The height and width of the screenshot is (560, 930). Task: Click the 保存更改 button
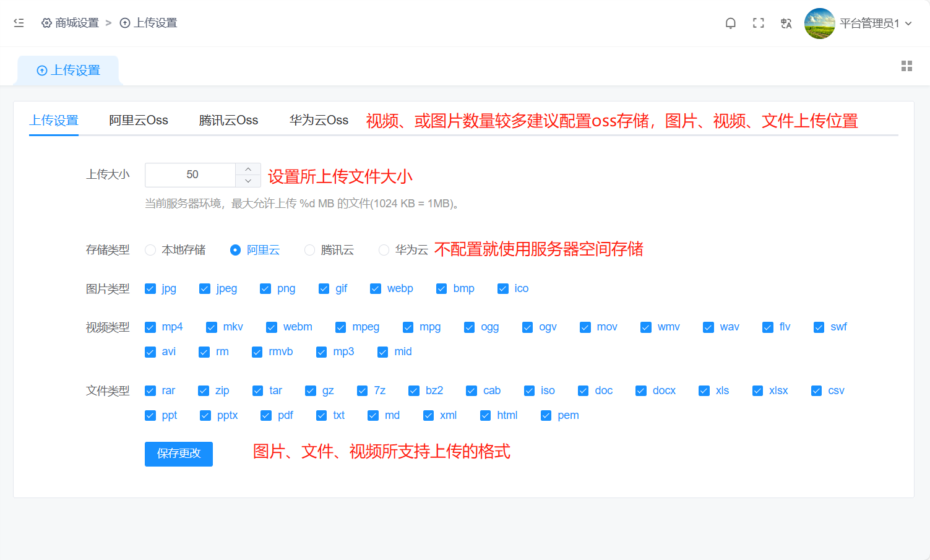pyautogui.click(x=179, y=454)
